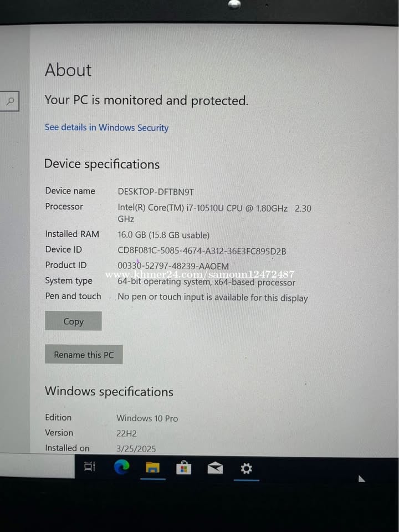Click the search magnifier icon in Settings
The image size is (399, 532).
11,101
